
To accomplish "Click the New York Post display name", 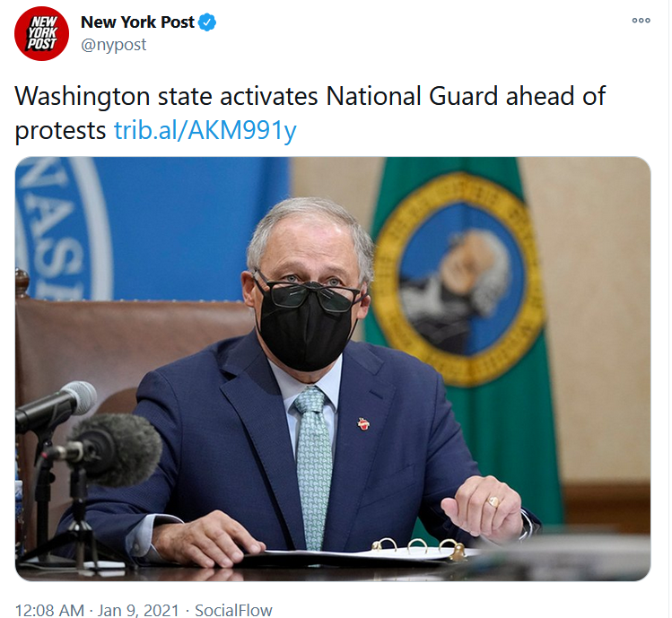I will (137, 22).
